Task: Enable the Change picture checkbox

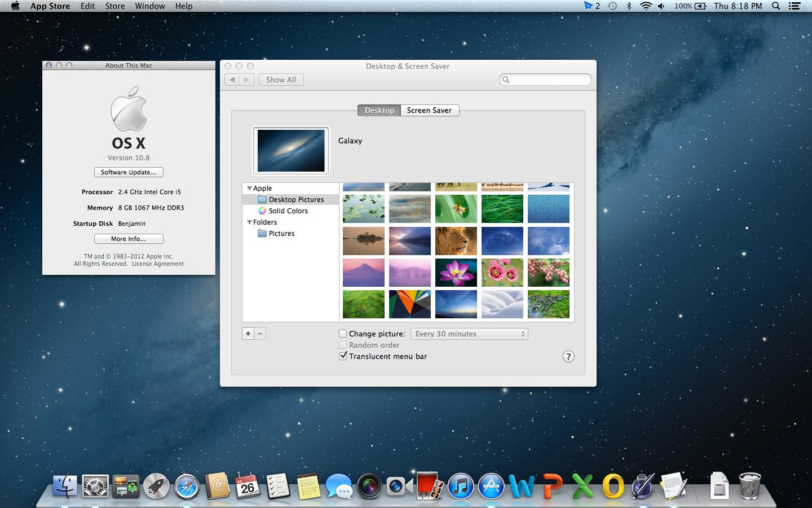Action: point(343,334)
